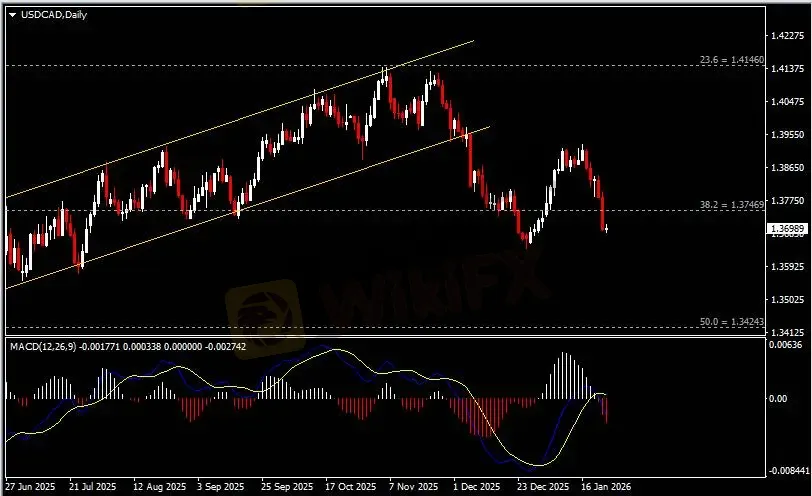
Task: Click price axis value 1.35025
Action: [x=788, y=300]
